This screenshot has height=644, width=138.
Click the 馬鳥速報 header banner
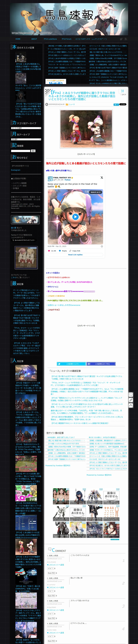coord(69,19)
